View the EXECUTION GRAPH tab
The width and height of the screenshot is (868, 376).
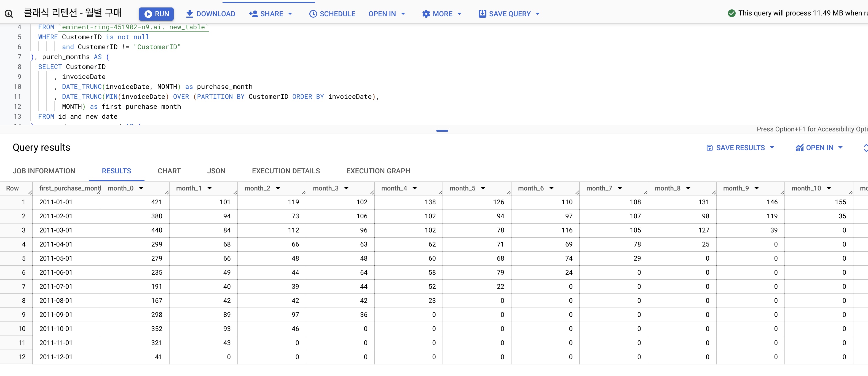378,171
